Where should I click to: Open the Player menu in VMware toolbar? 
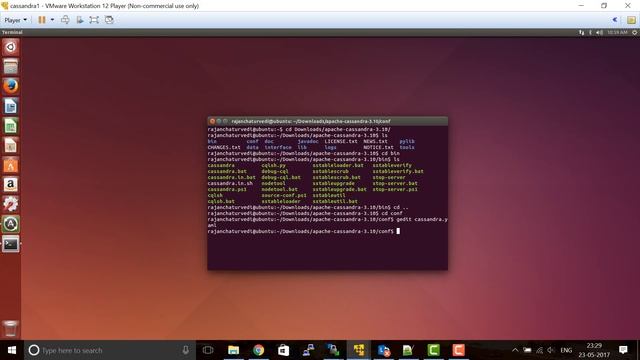16,20
